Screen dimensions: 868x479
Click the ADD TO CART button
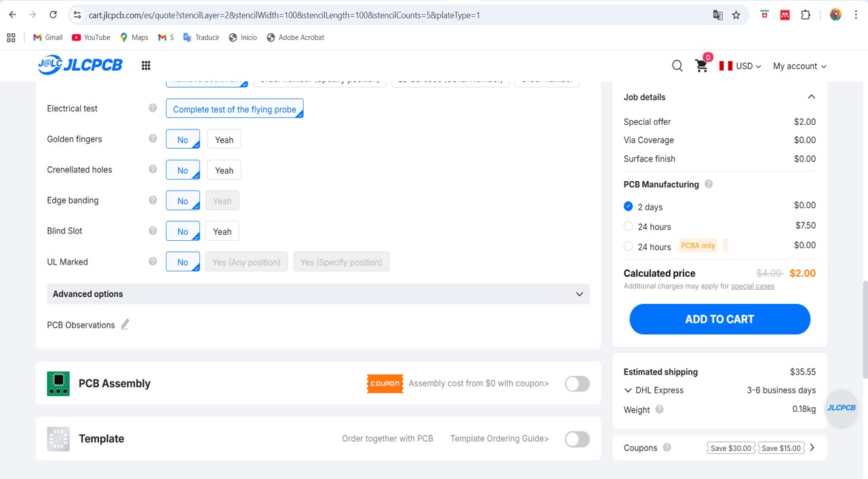(x=719, y=319)
